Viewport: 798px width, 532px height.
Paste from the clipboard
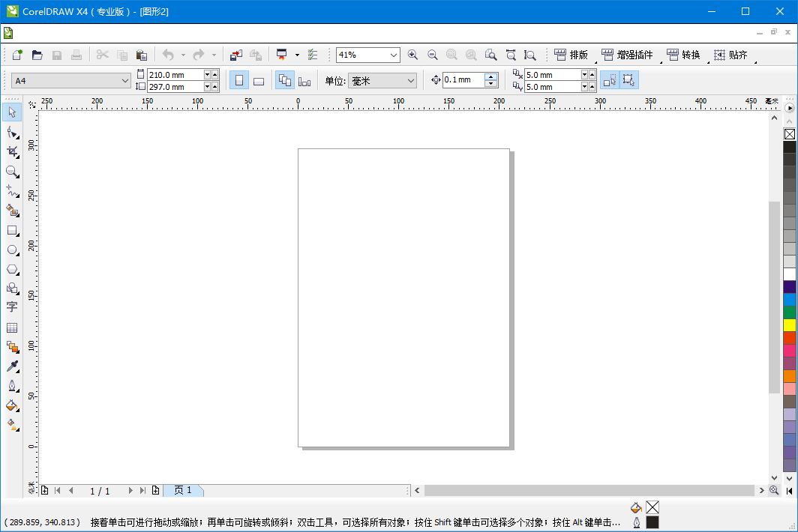142,55
